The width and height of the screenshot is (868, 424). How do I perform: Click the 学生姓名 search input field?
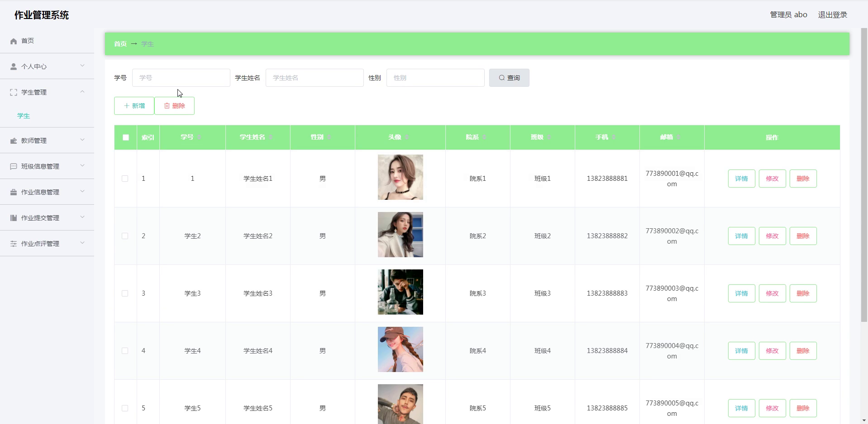click(x=315, y=78)
